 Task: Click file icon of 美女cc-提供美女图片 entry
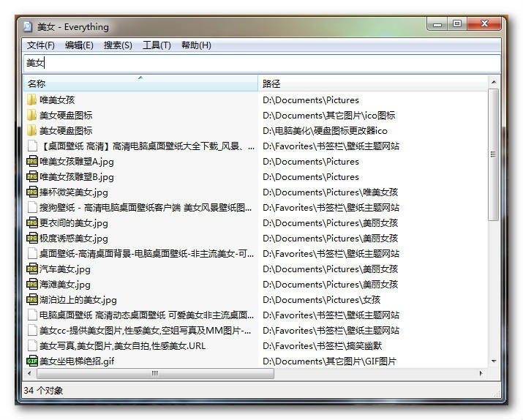click(32, 330)
